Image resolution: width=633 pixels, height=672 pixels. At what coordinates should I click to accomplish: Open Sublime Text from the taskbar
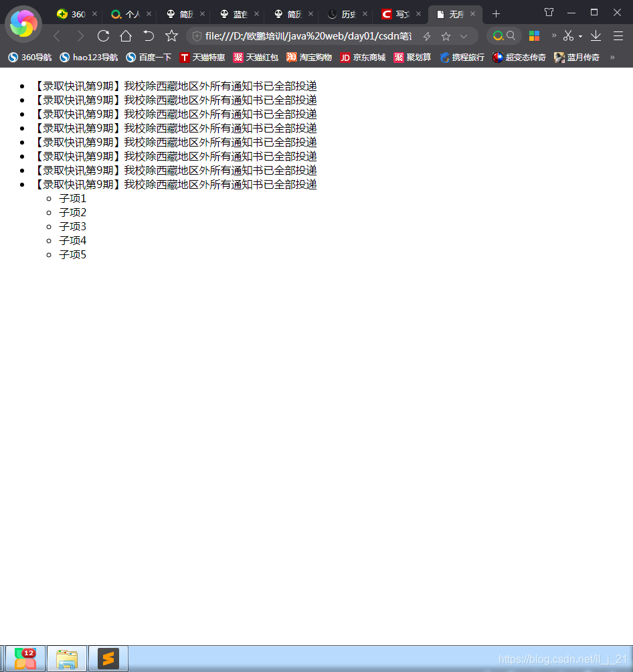(x=108, y=659)
